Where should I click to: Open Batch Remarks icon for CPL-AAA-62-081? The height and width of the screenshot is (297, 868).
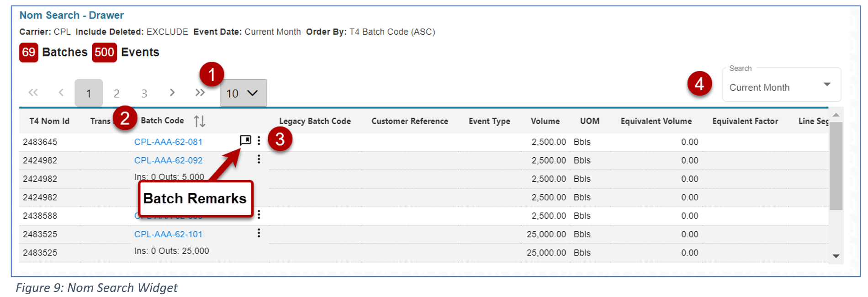click(x=245, y=140)
